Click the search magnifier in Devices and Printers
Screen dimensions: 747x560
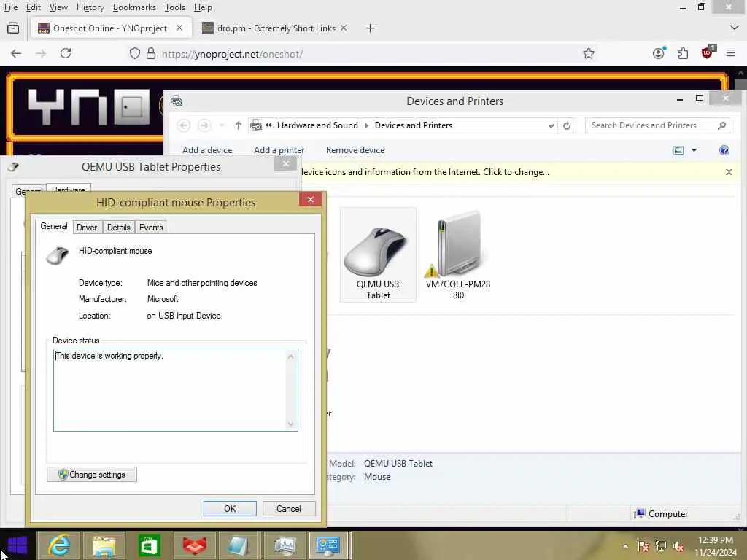721,125
